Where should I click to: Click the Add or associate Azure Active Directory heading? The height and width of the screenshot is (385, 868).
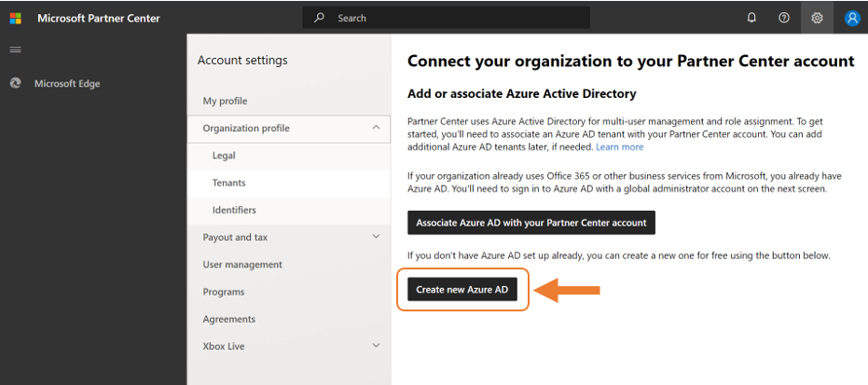click(522, 94)
